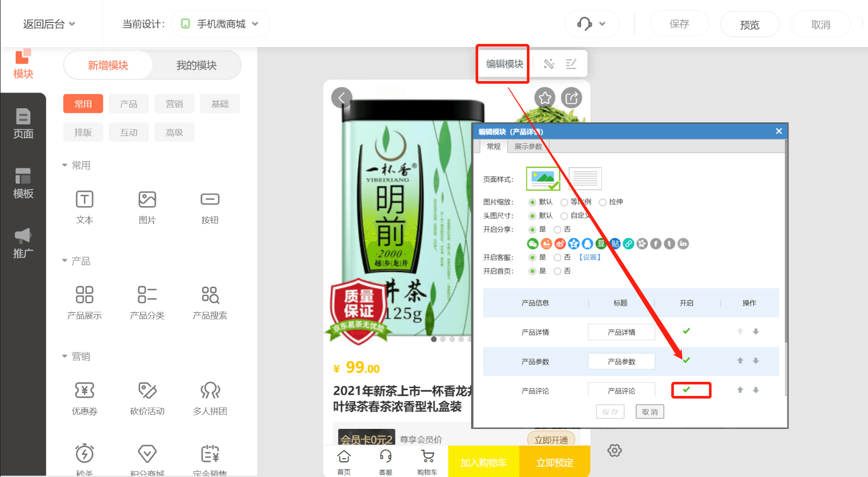Click the hide-module icon in edit toolbar
The height and width of the screenshot is (477, 868).
548,64
